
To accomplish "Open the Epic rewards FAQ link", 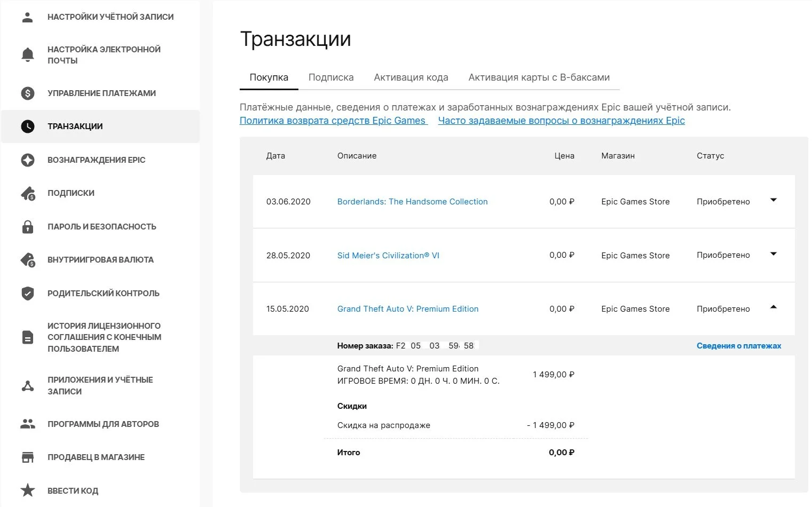I will pyautogui.click(x=562, y=121).
